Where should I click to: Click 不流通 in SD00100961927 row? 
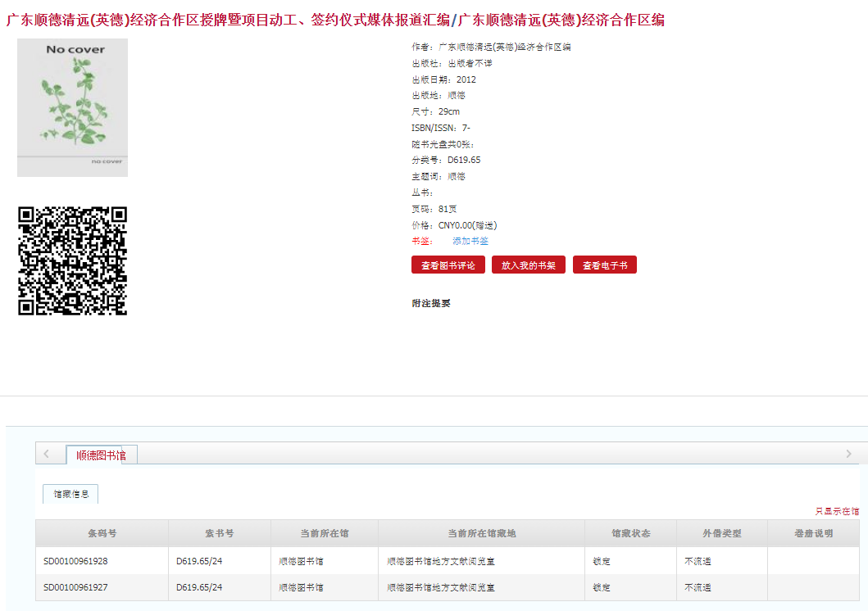[698, 587]
